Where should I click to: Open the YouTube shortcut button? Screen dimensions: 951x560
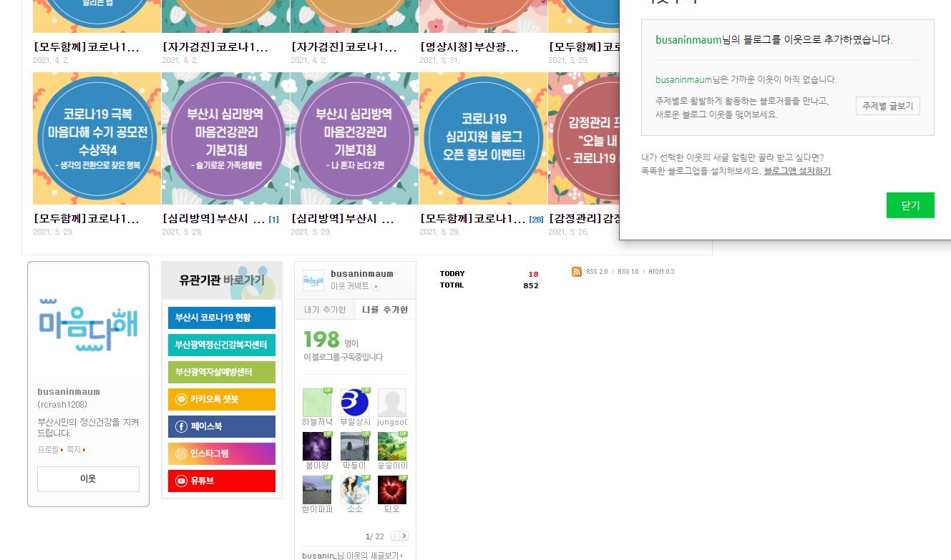pyautogui.click(x=221, y=481)
